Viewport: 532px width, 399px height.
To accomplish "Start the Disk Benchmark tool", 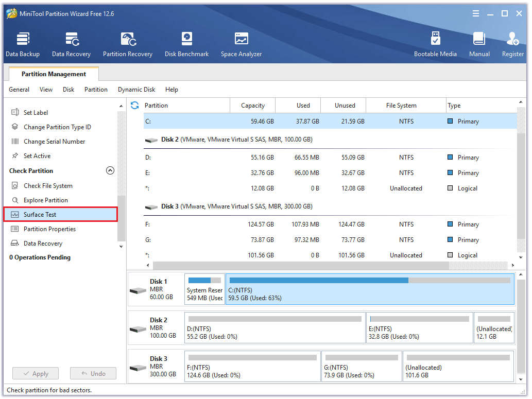I will click(x=186, y=44).
